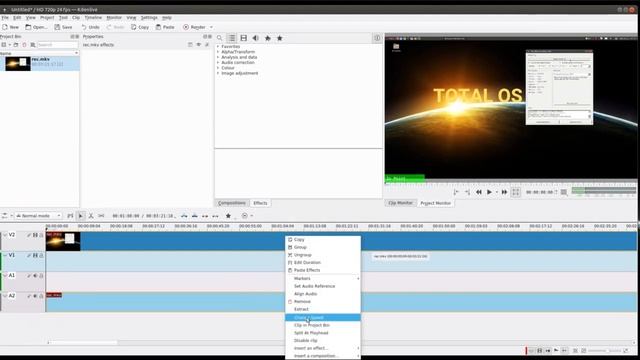The image size is (640, 360).
Task: Switch to the Clip Monitor tab
Action: pyautogui.click(x=400, y=203)
